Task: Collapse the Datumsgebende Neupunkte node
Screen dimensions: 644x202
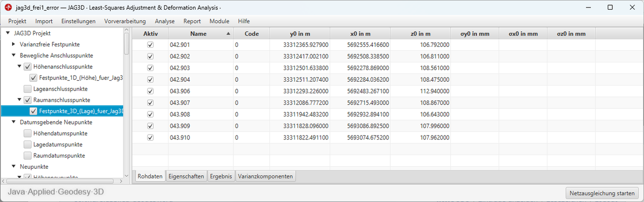Action: pos(14,122)
